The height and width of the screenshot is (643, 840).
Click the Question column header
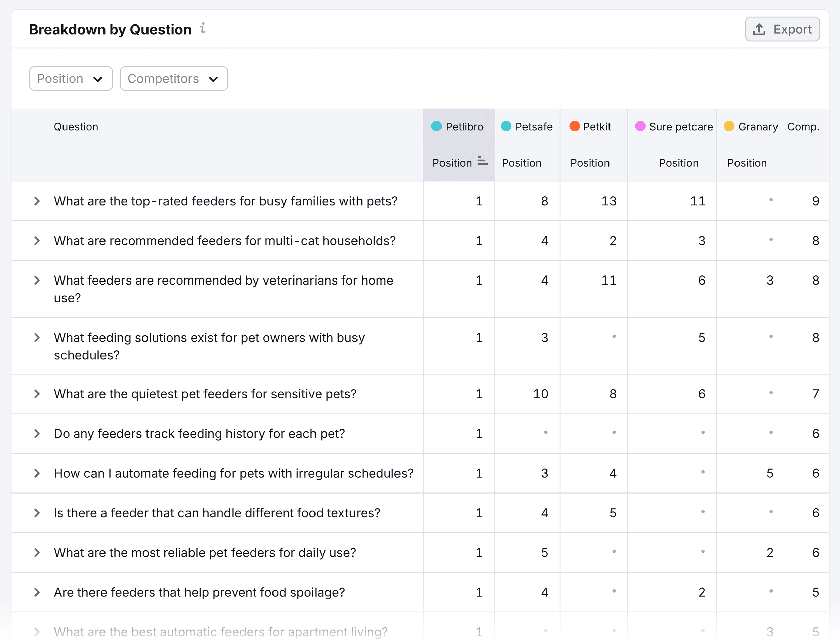click(x=76, y=127)
